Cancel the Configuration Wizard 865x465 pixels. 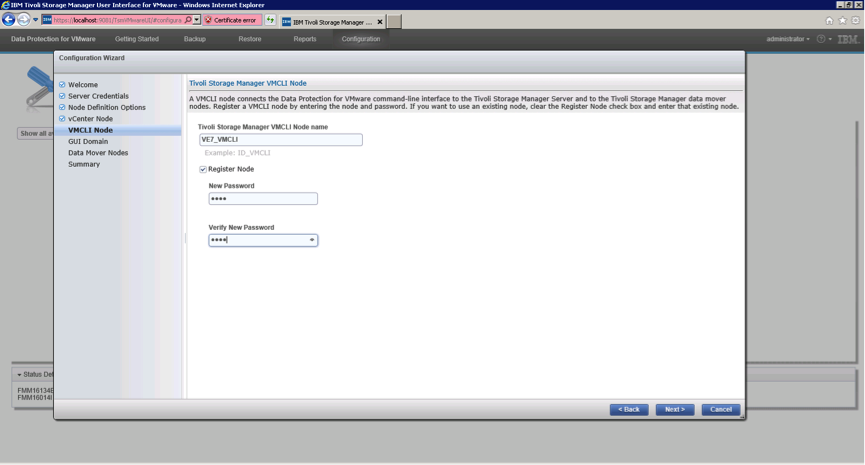tap(720, 410)
